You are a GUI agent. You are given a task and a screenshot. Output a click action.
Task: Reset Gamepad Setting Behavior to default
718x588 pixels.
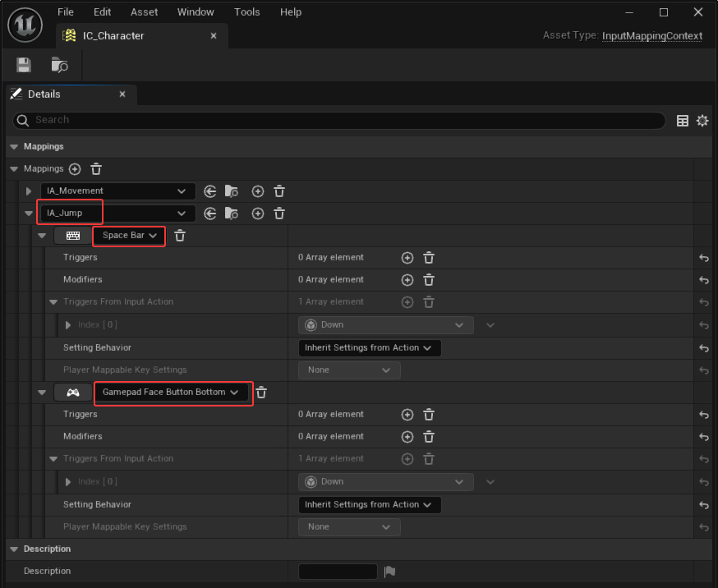pyautogui.click(x=704, y=505)
